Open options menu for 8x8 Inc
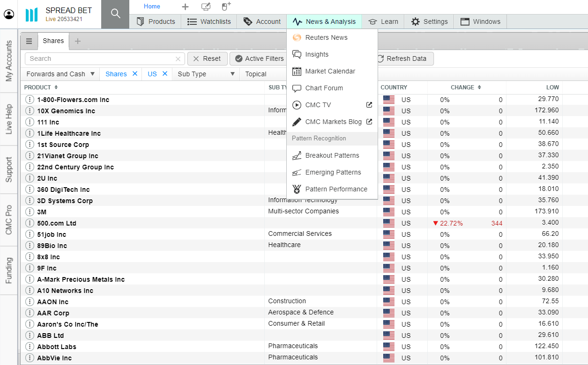Viewport: 588px width, 365px height. [30, 256]
